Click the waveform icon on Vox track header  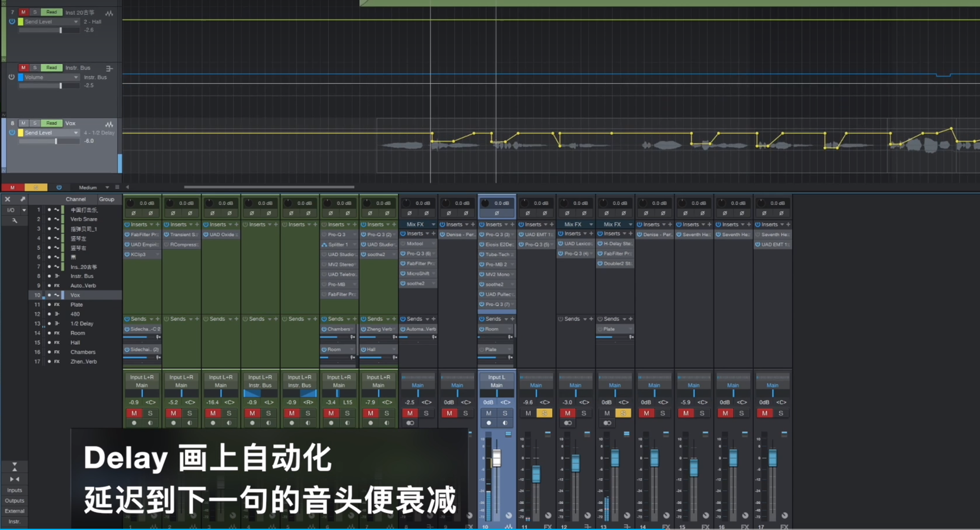click(x=109, y=124)
